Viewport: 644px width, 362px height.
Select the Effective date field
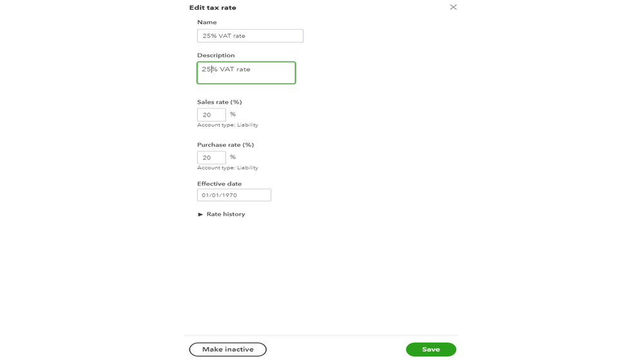233,195
